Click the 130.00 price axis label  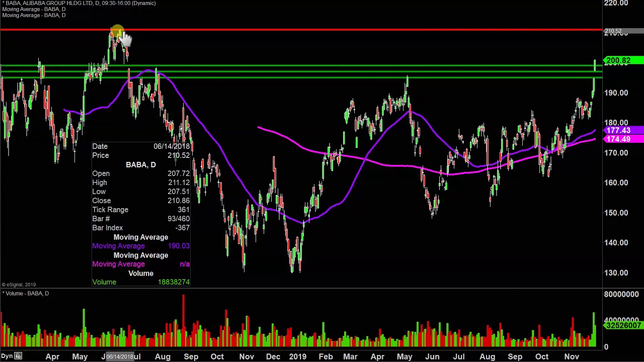click(x=616, y=273)
